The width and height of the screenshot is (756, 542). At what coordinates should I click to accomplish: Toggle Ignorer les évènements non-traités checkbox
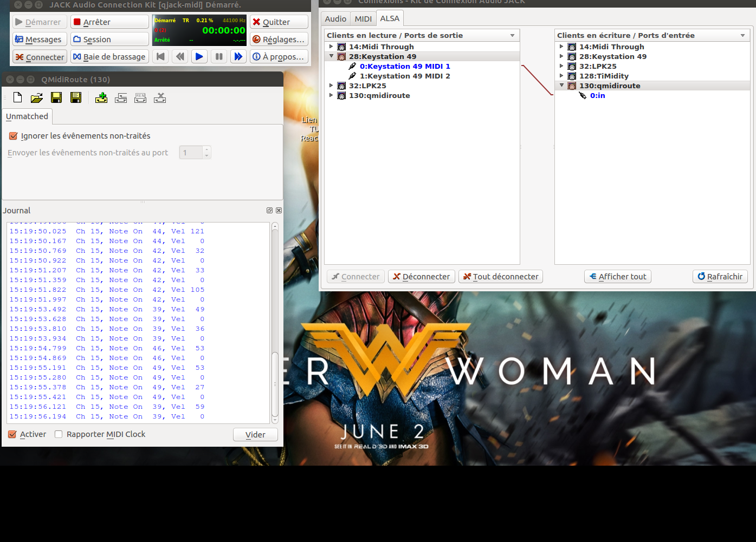(14, 136)
